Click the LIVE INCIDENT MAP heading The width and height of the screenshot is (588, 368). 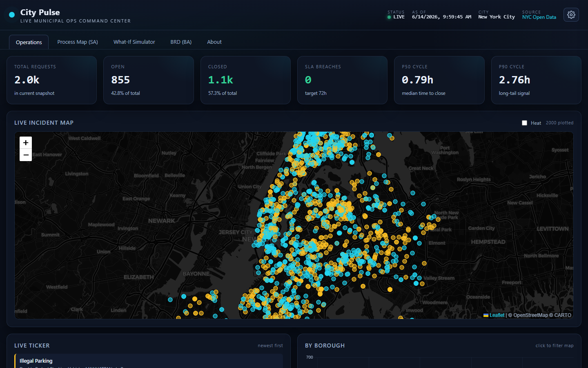[44, 123]
